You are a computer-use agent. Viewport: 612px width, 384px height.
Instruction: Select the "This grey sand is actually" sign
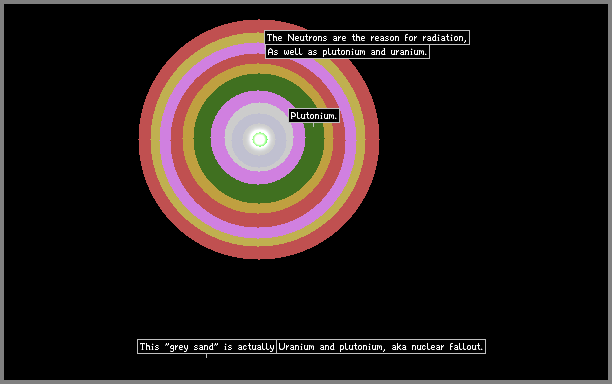tap(207, 347)
